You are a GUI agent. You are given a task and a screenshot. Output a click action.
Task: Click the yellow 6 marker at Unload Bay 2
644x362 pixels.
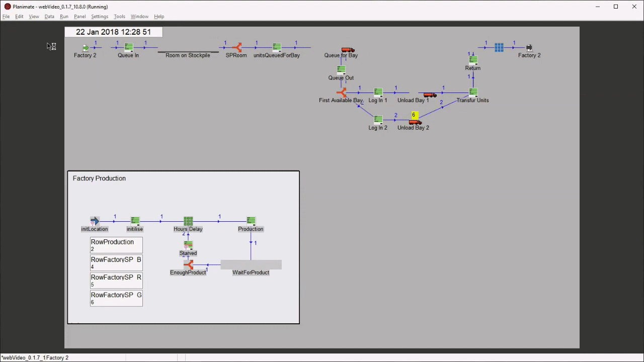point(414,115)
